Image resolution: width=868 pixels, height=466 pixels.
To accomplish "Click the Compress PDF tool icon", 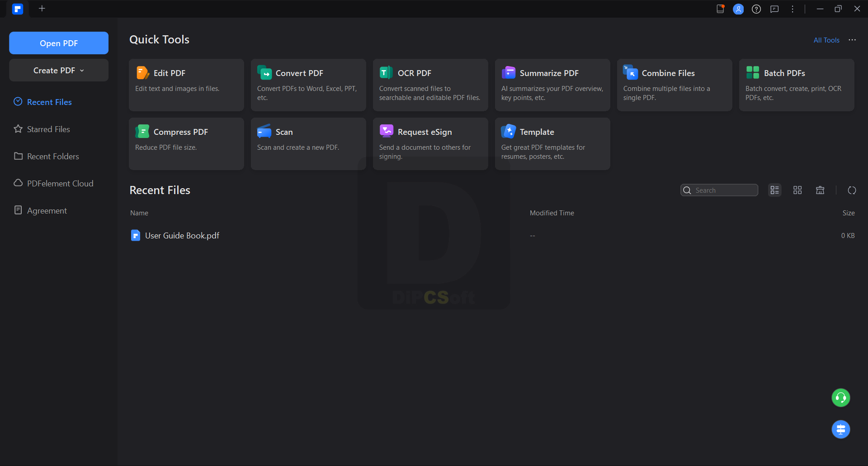I will point(142,131).
